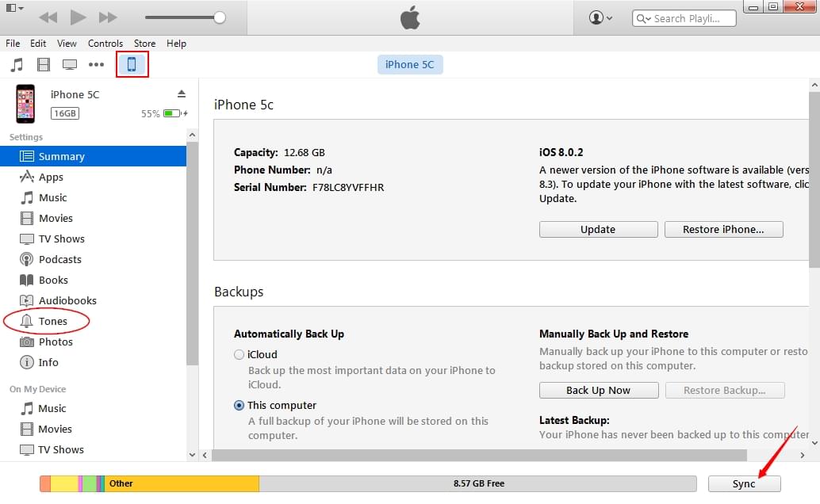Show more library types with ellipsis

(96, 65)
